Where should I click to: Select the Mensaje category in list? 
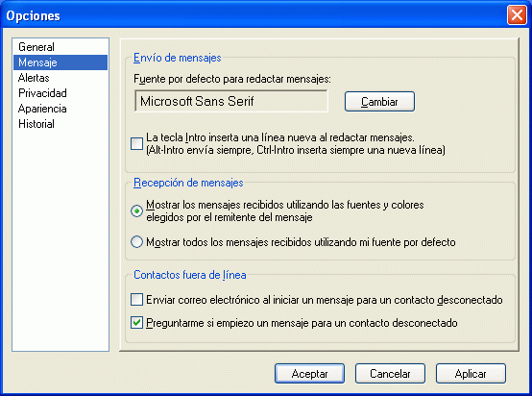pyautogui.click(x=60, y=62)
